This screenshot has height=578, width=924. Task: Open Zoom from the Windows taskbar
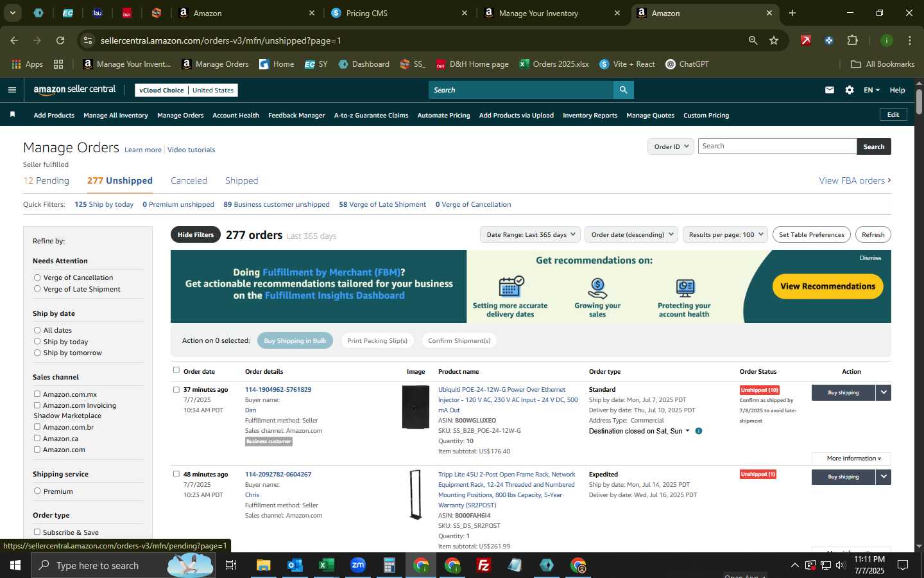pos(358,565)
